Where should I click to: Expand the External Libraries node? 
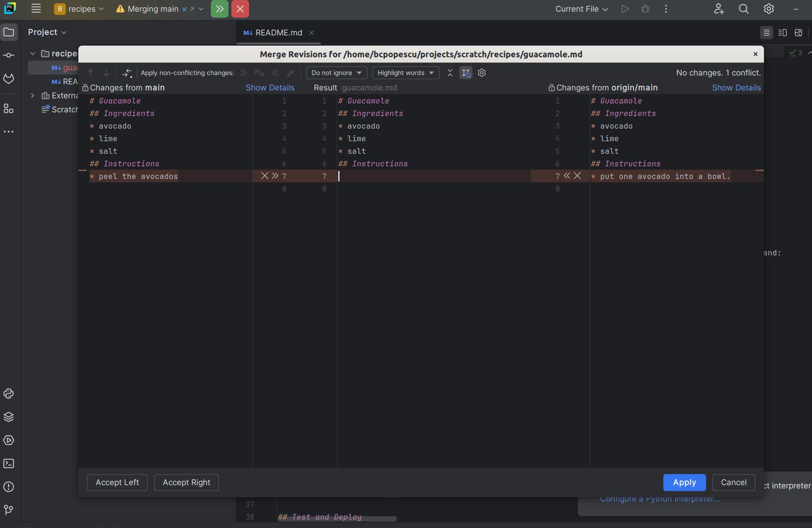[x=33, y=96]
